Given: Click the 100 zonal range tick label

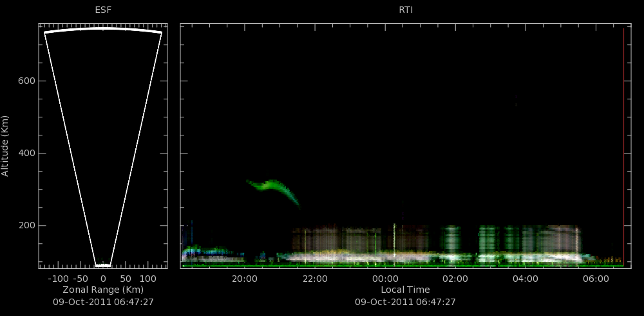Looking at the screenshot, I should click(148, 279).
